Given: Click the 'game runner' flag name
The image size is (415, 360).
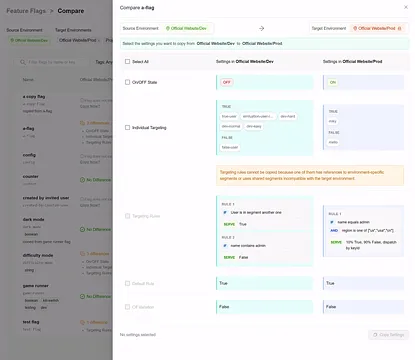Looking at the screenshot, I should pyautogui.click(x=36, y=286).
